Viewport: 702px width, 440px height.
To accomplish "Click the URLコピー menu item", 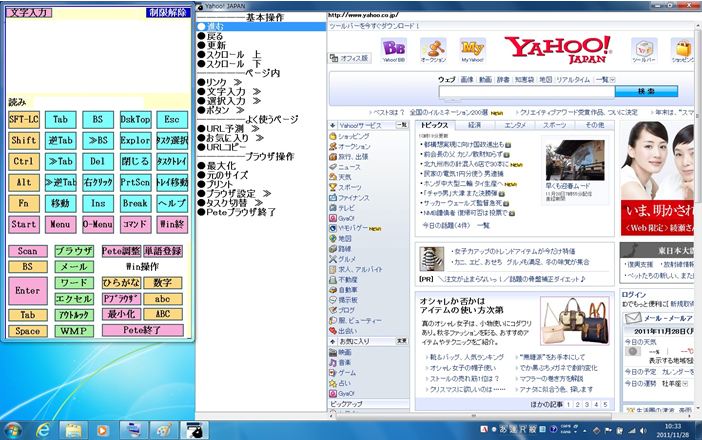I will click(221, 147).
